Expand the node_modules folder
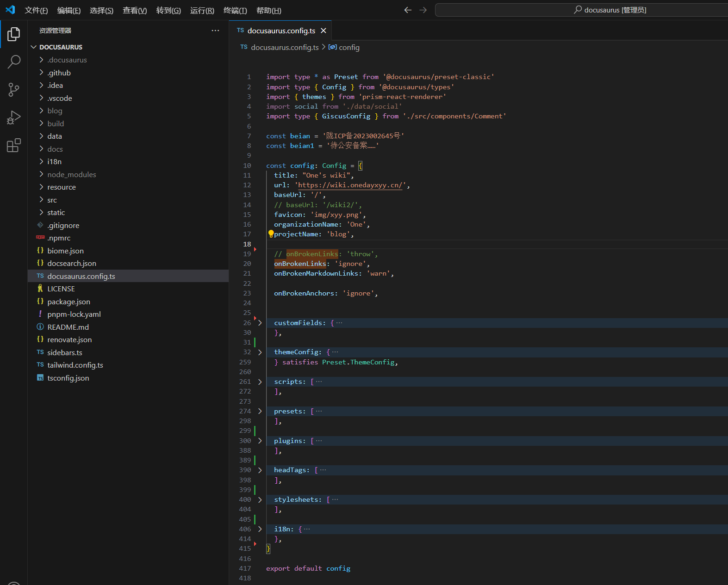The image size is (728, 585). [128, 174]
